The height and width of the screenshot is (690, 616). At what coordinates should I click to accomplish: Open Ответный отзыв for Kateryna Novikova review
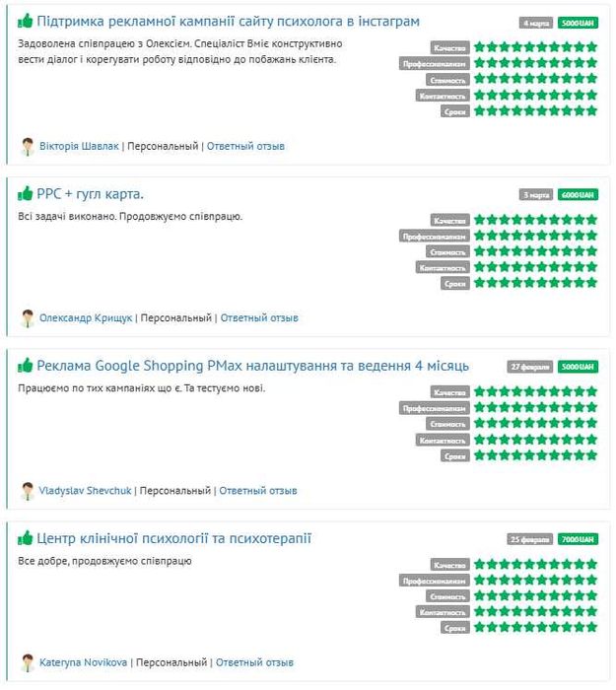(254, 662)
